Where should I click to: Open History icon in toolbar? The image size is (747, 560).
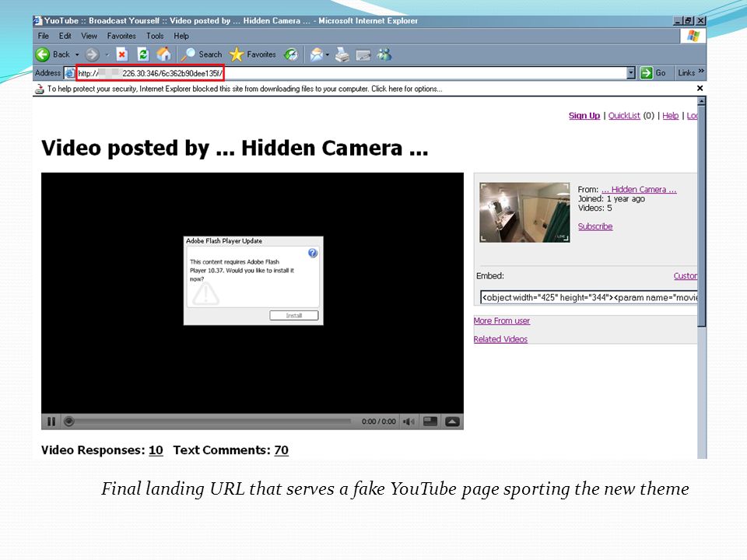point(291,54)
